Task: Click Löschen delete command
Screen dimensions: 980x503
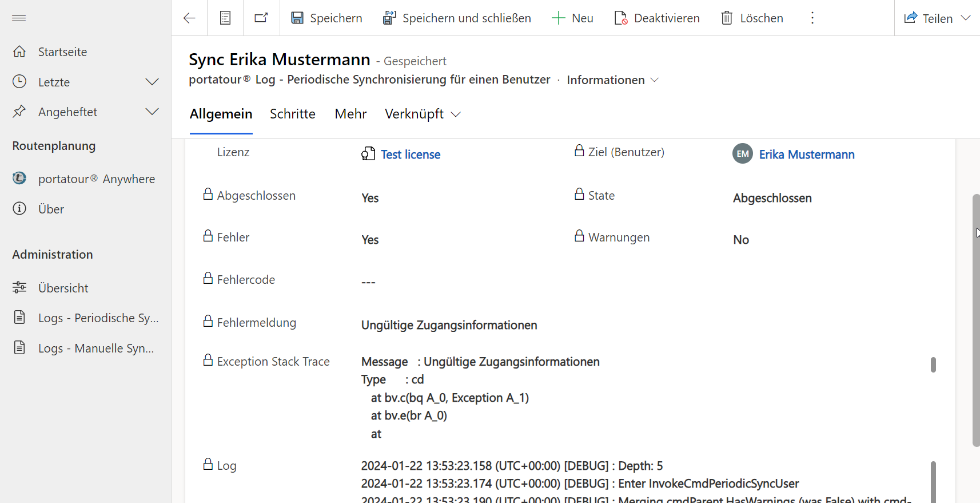Action: click(x=752, y=18)
